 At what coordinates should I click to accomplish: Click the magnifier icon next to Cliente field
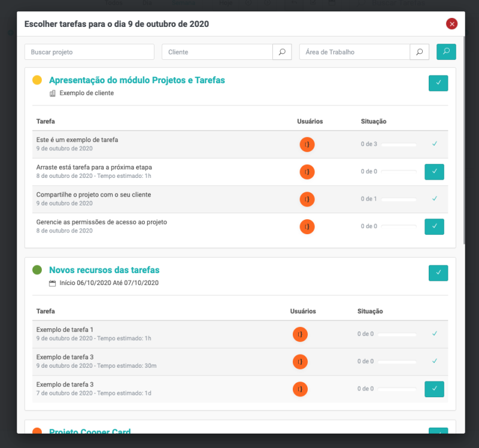[x=282, y=52]
